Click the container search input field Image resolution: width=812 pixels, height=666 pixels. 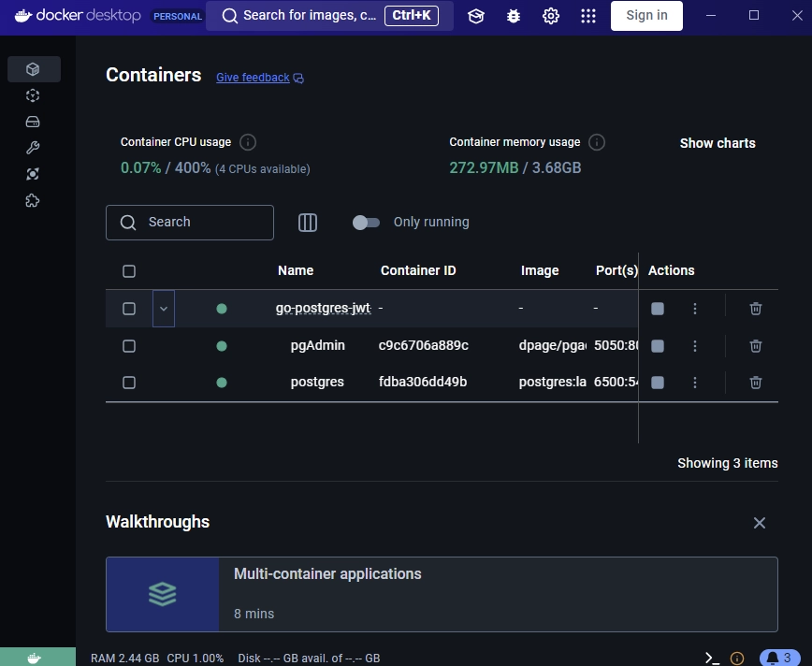(x=189, y=222)
